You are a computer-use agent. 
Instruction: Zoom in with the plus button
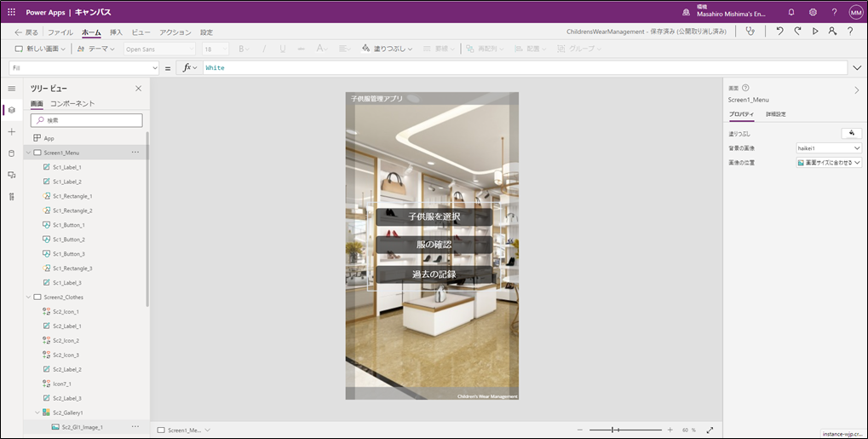coord(670,430)
